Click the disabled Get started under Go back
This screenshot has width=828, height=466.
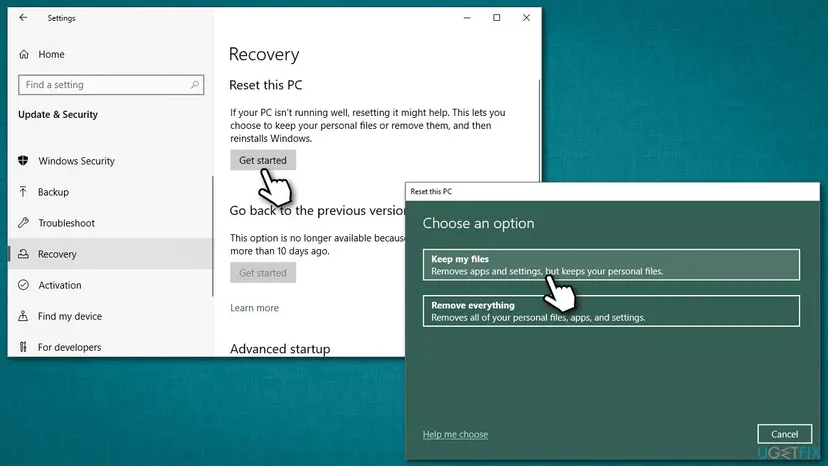(263, 273)
